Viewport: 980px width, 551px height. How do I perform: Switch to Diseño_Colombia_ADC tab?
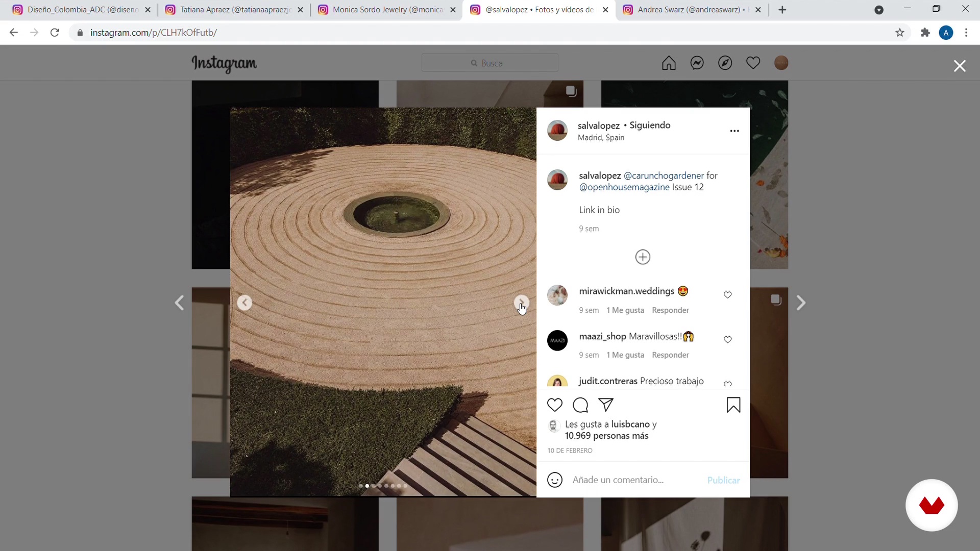[x=82, y=10]
